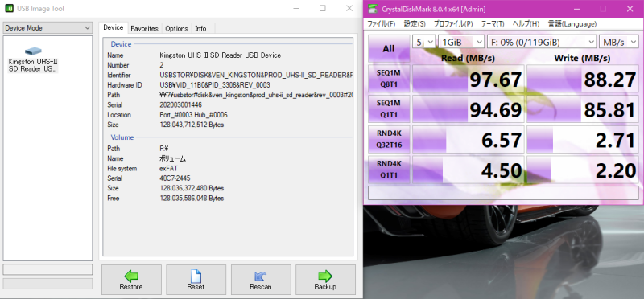The width and height of the screenshot is (644, 299).
Task: Click the location value Port_#0003.Hub_#0006
Action: 193,114
